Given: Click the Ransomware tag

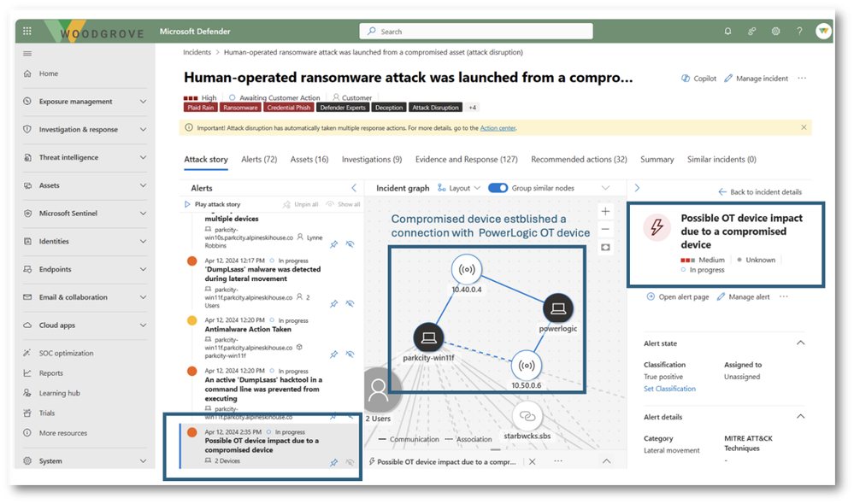Looking at the screenshot, I should tap(240, 108).
